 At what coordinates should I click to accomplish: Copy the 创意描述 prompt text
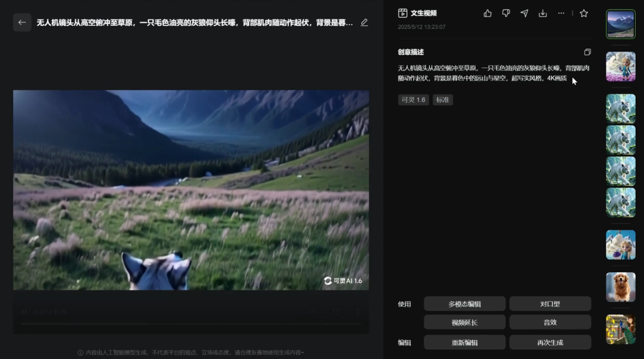(x=588, y=52)
